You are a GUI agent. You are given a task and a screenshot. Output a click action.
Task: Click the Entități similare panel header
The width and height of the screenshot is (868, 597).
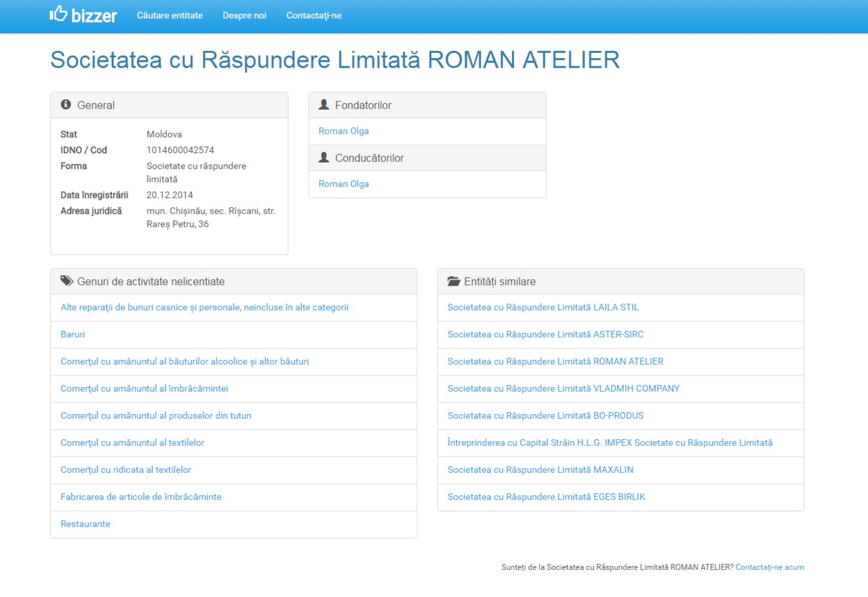[500, 281]
